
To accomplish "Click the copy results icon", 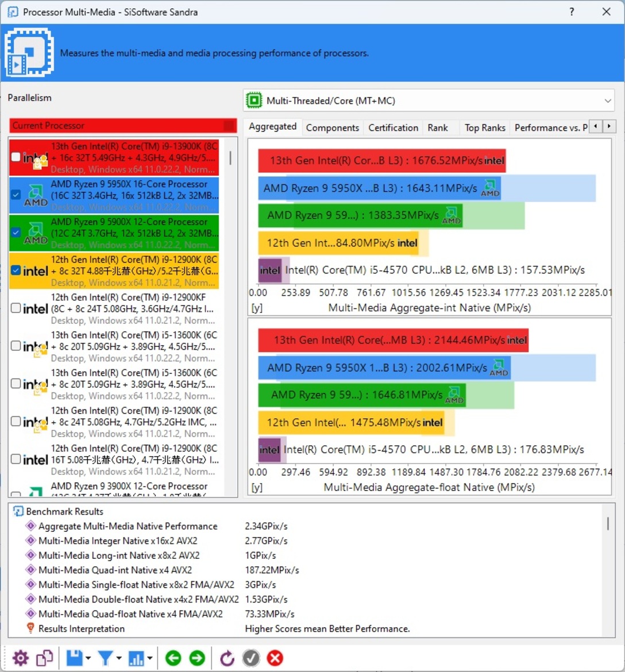I will (44, 658).
